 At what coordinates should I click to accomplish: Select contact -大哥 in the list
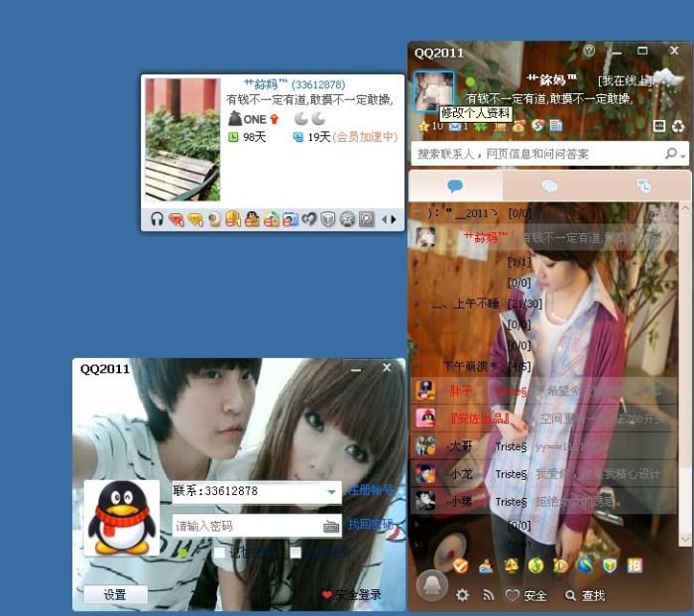(x=543, y=446)
